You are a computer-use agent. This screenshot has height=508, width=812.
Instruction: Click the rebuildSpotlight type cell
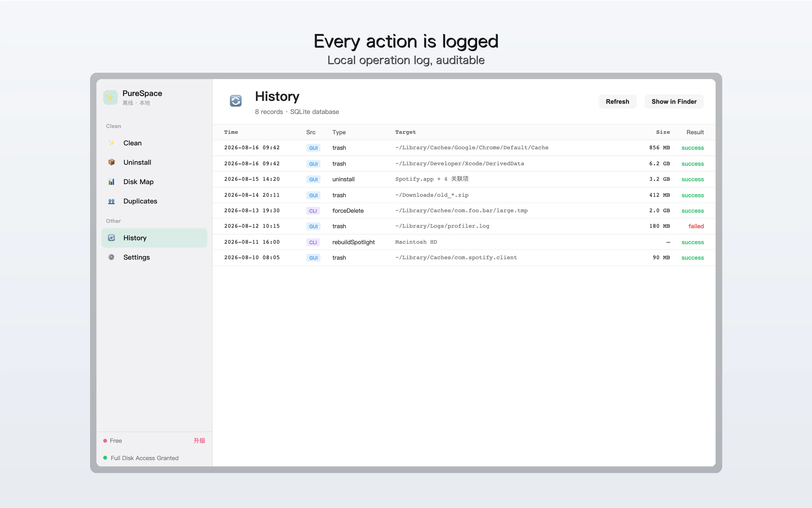pyautogui.click(x=353, y=242)
